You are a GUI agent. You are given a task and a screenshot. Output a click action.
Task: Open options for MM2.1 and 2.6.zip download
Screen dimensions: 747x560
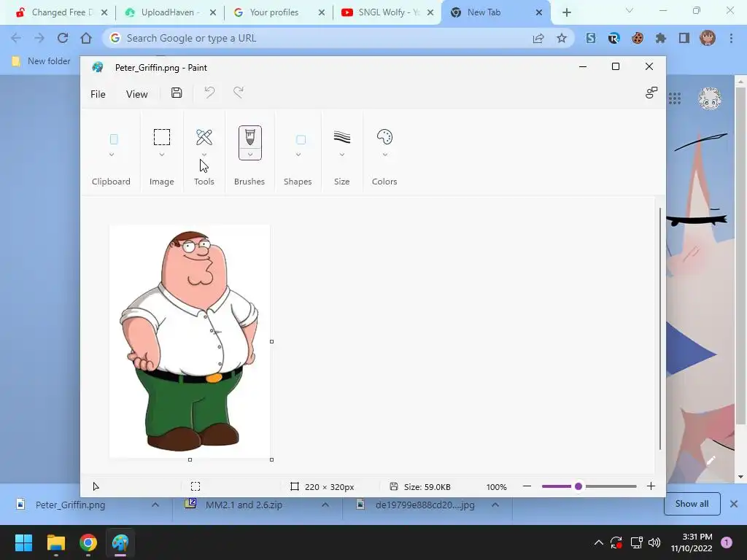[x=325, y=505]
